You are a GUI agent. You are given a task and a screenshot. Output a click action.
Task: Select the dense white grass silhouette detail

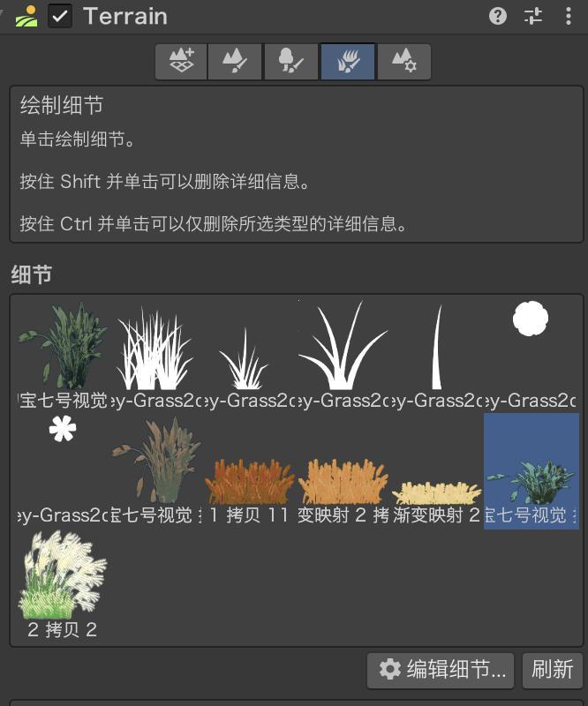point(155,355)
